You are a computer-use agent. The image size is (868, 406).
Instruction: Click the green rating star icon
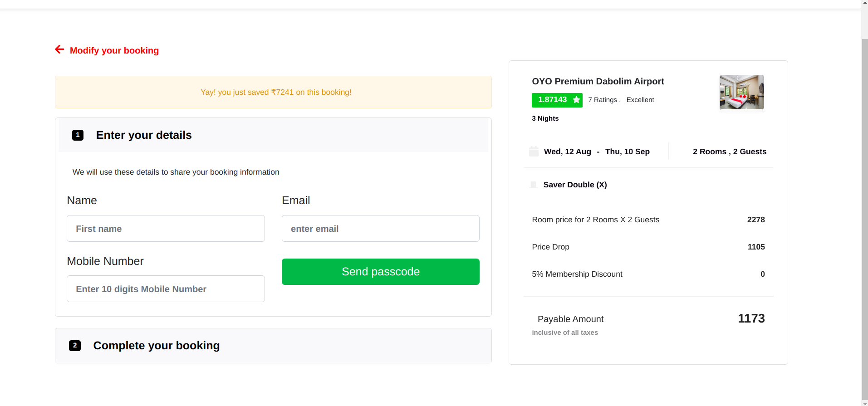[x=576, y=100]
